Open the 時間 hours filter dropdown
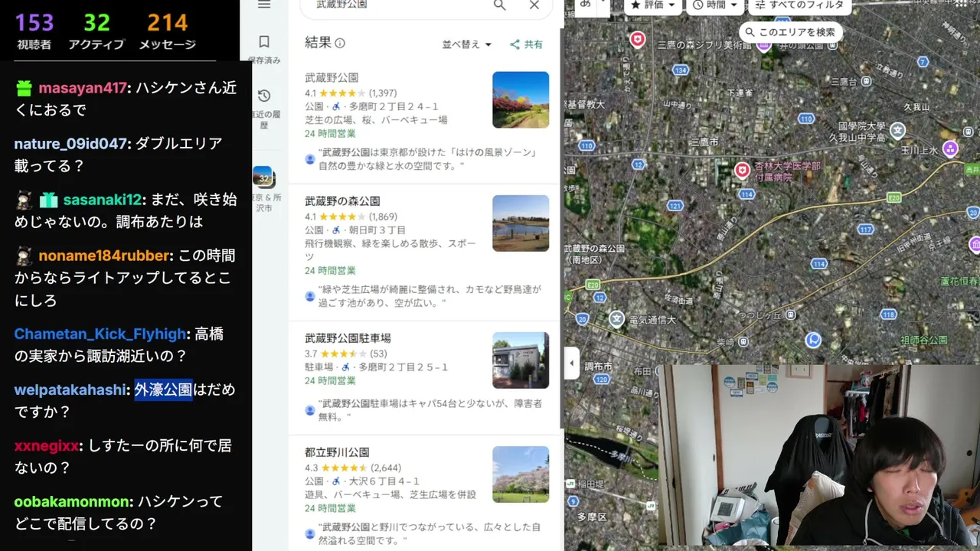 click(x=714, y=5)
